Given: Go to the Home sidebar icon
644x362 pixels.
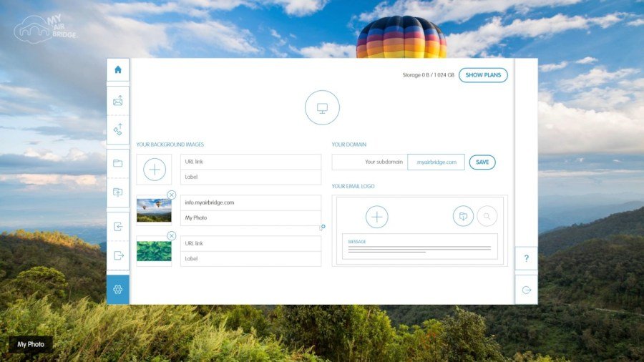Looking at the screenshot, I should coord(118,69).
